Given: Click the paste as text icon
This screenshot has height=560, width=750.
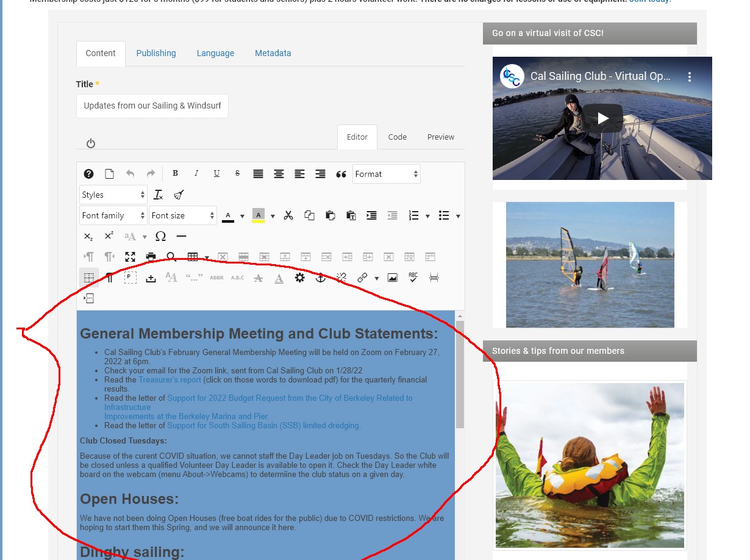Looking at the screenshot, I should 351,215.
